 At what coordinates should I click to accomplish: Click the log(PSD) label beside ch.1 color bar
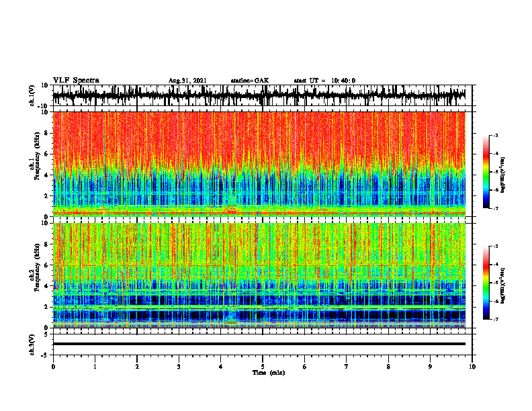click(x=503, y=175)
